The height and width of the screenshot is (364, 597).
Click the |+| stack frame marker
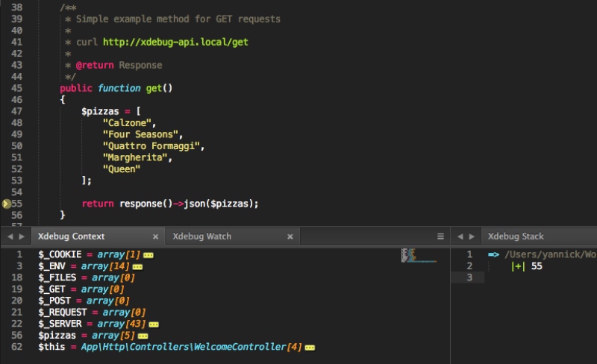point(517,266)
